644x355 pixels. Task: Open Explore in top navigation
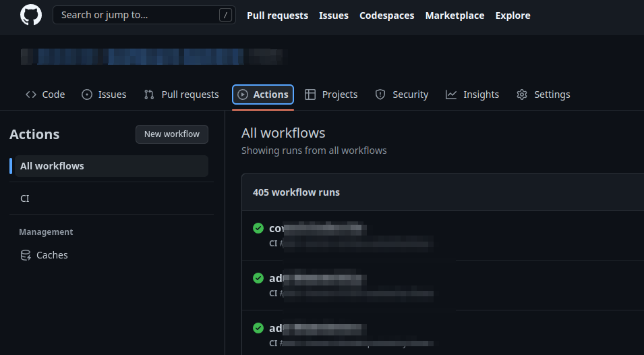click(513, 16)
